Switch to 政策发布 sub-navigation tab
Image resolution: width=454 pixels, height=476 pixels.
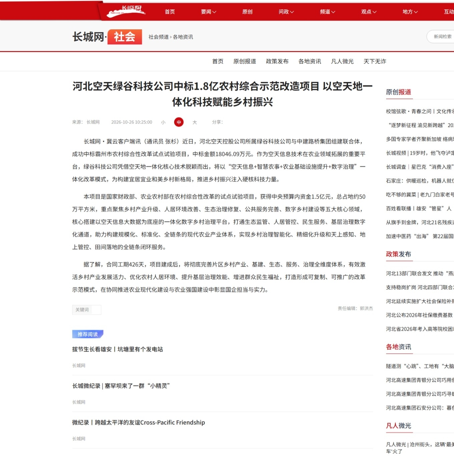(x=277, y=61)
